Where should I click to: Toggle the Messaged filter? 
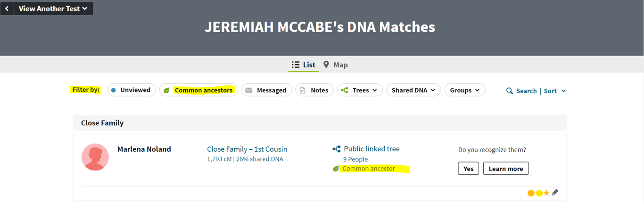tap(266, 90)
